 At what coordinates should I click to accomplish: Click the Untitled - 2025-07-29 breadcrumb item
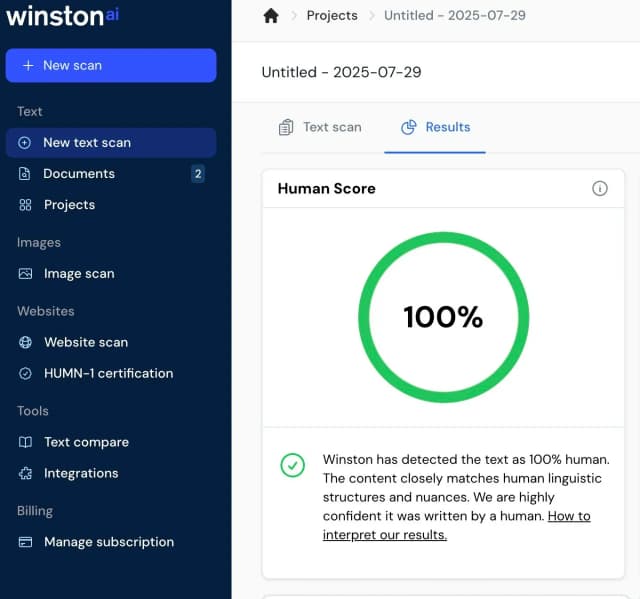point(455,15)
